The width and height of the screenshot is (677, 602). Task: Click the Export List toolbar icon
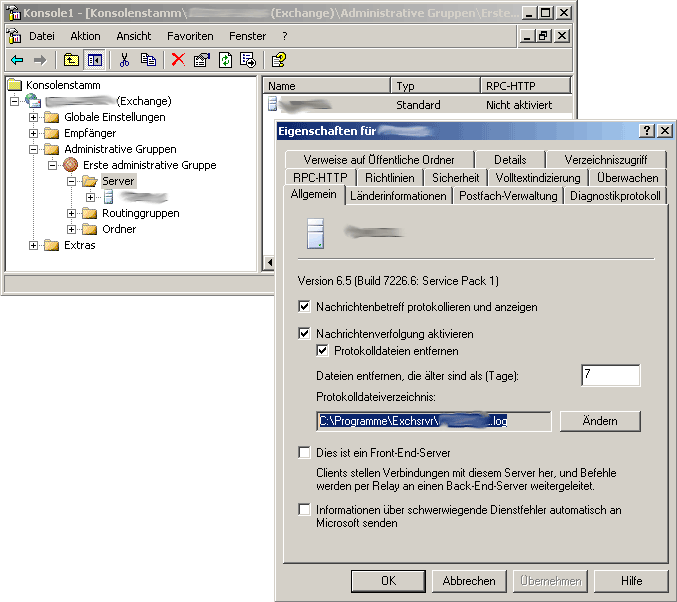coord(247,60)
